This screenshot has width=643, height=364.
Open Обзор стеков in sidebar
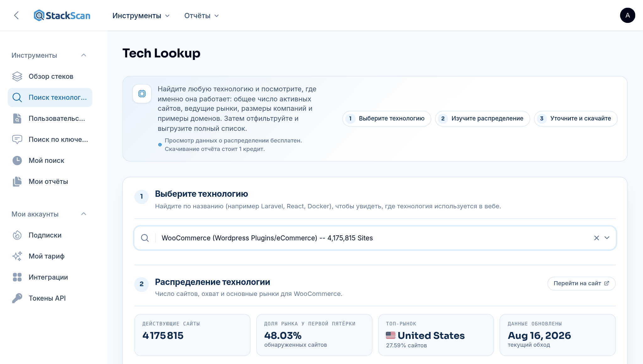tap(50, 76)
